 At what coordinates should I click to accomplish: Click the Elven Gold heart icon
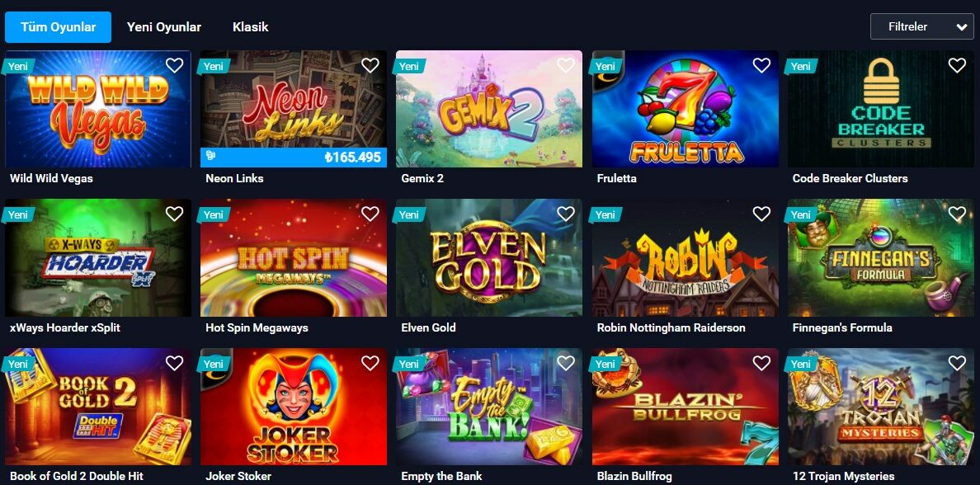tap(566, 214)
